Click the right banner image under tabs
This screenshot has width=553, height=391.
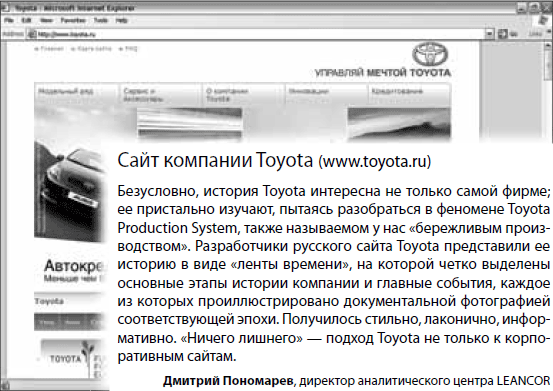(x=399, y=124)
